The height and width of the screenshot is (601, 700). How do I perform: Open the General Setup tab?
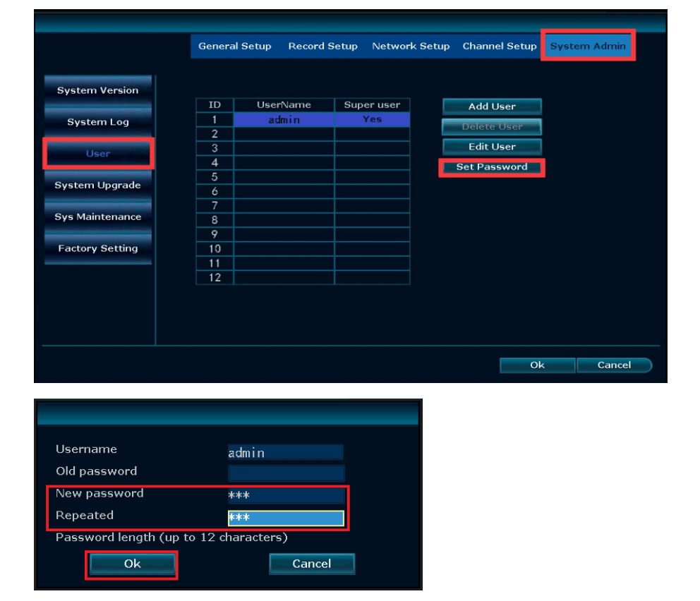pyautogui.click(x=234, y=47)
